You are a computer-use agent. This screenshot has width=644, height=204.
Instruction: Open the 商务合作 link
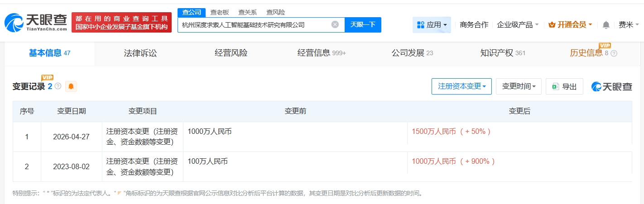pos(474,25)
